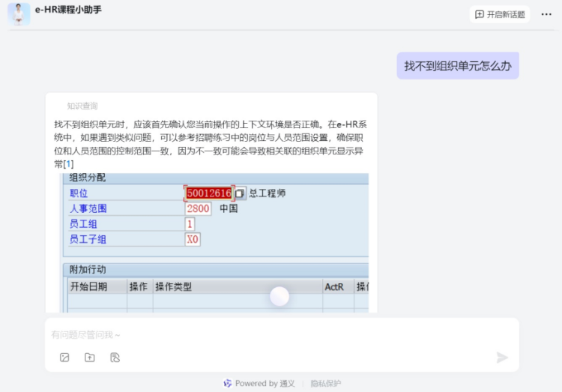Click the user message 找不到组织单元怎么办 bubble

[x=458, y=66]
